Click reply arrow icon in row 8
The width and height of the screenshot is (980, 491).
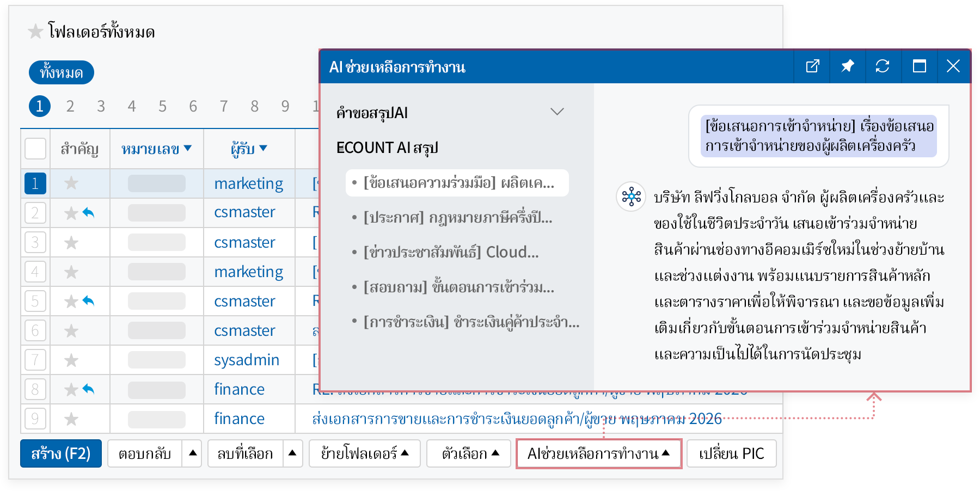point(89,389)
